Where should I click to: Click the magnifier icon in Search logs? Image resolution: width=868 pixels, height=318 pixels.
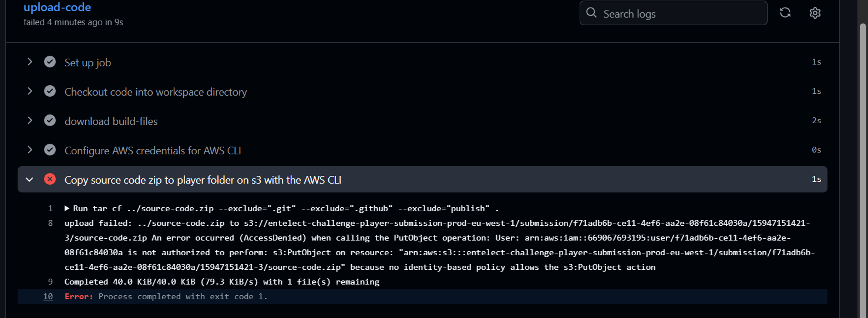(591, 13)
